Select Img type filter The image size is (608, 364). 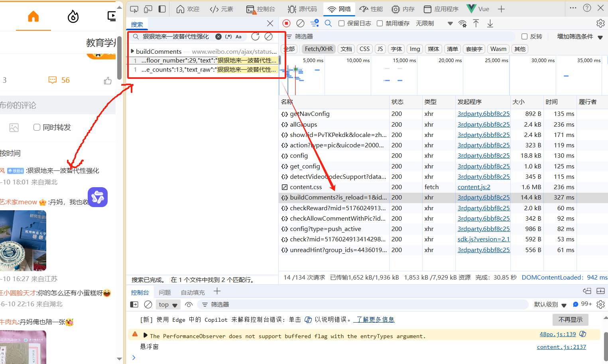tap(415, 49)
